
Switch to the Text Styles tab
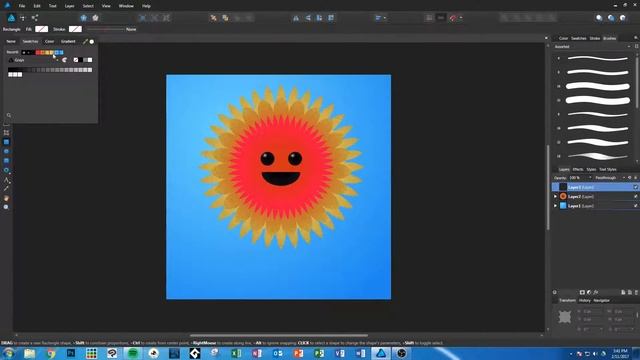click(608, 169)
